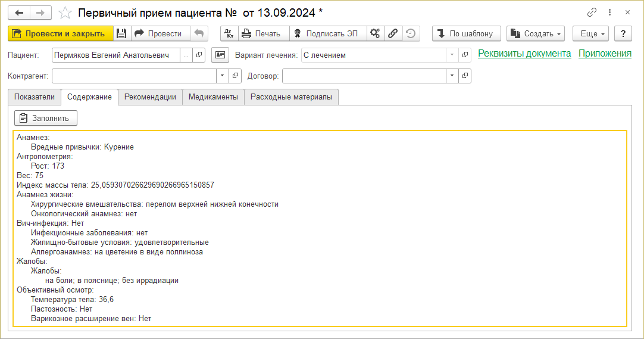Viewport: 644px width, 339px height.
Task: Click the ellipsis select button in Пациент field
Action: [x=186, y=55]
